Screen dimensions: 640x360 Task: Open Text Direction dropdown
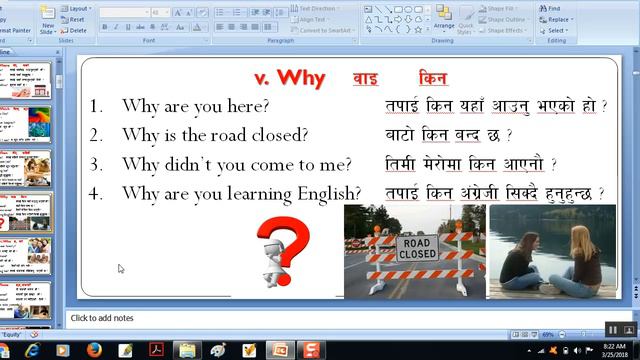[315, 9]
